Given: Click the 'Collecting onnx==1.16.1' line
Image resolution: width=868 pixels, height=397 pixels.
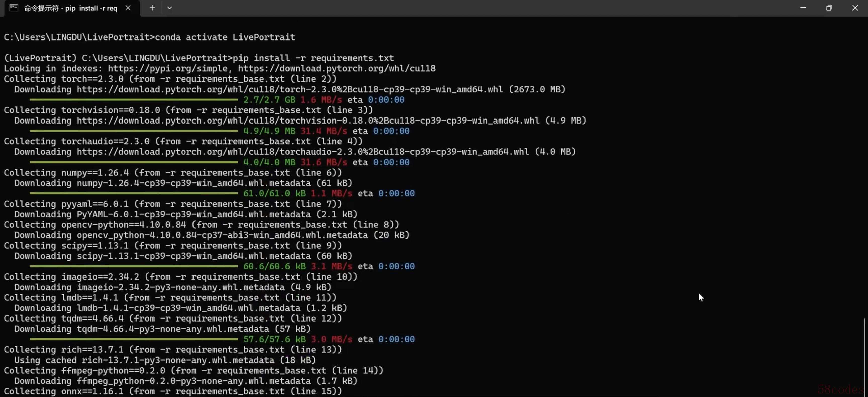Looking at the screenshot, I should [x=173, y=392].
